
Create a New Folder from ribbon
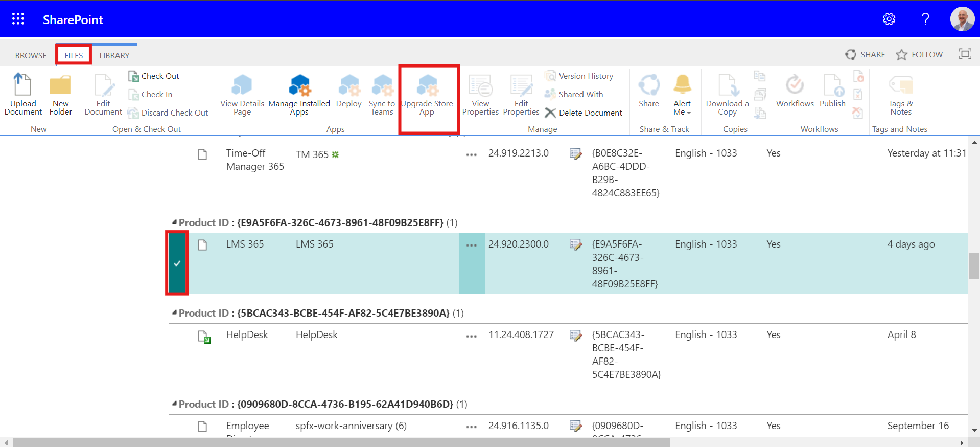click(60, 94)
